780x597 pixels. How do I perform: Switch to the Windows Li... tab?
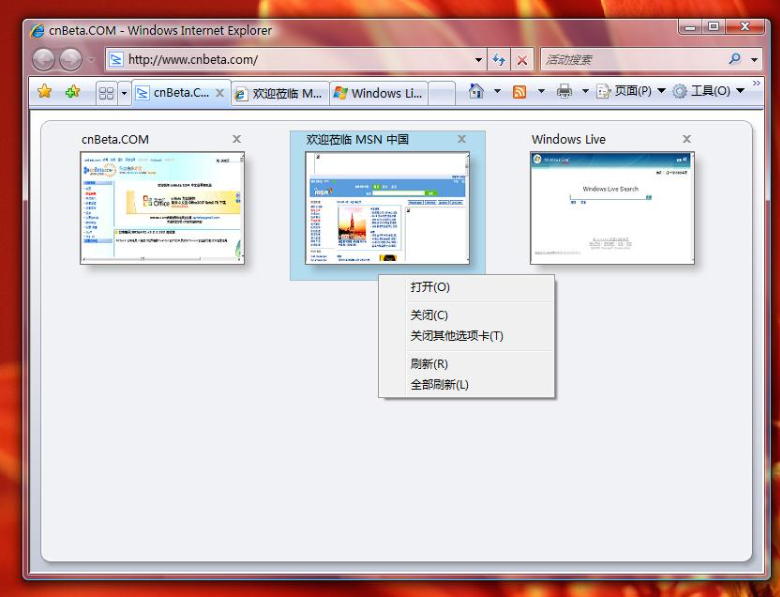[x=379, y=93]
